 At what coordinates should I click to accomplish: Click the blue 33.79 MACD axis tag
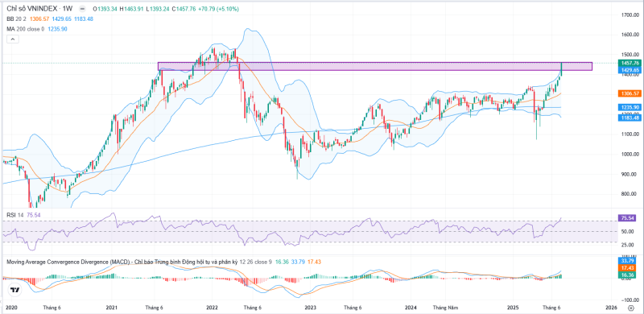point(627,260)
